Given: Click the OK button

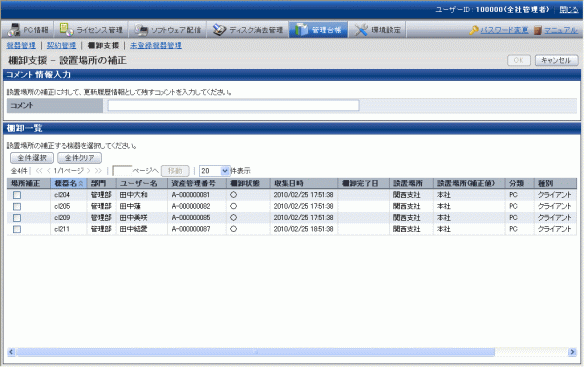Looking at the screenshot, I should click(x=519, y=60).
